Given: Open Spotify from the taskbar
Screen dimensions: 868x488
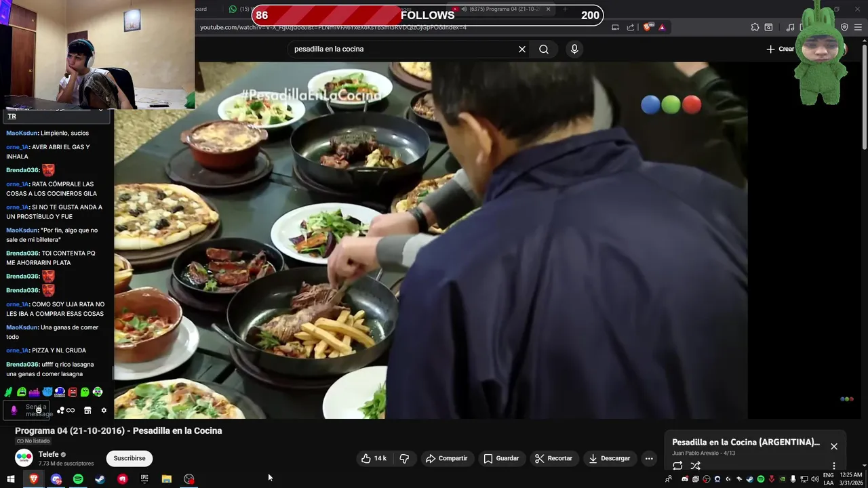Looking at the screenshot, I should 78,479.
